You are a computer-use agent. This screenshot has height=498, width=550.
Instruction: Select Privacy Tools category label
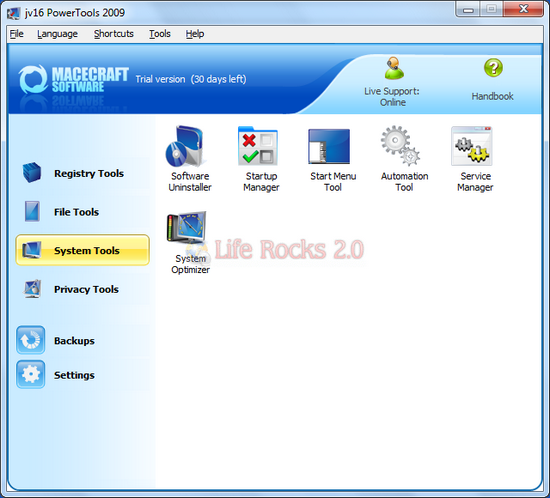click(x=86, y=289)
